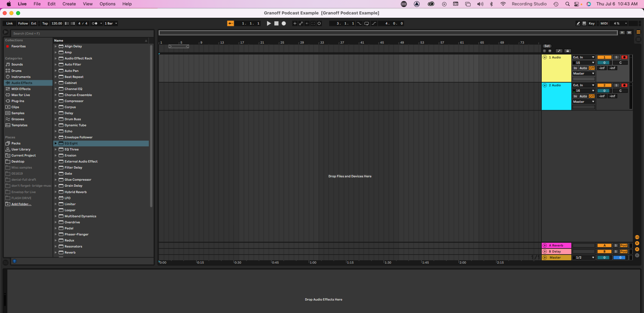This screenshot has width=644, height=313.
Task: Set track 1 monitor to Auto
Action: tap(583, 68)
